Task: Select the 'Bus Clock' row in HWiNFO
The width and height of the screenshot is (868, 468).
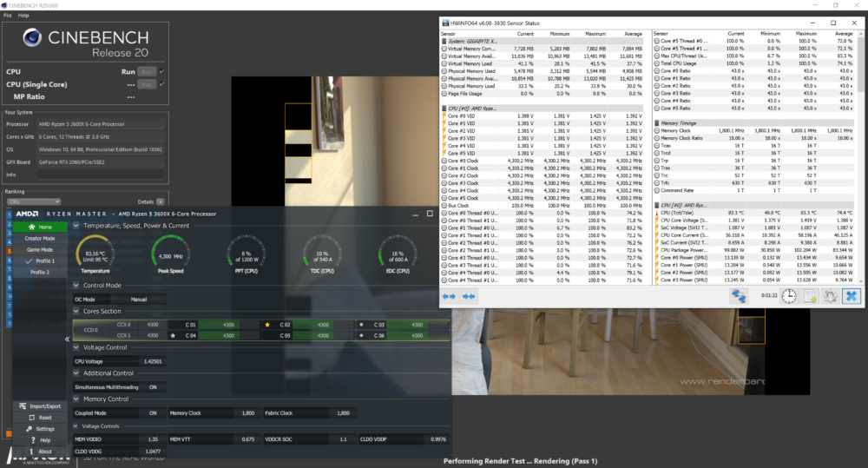Action: pos(542,206)
